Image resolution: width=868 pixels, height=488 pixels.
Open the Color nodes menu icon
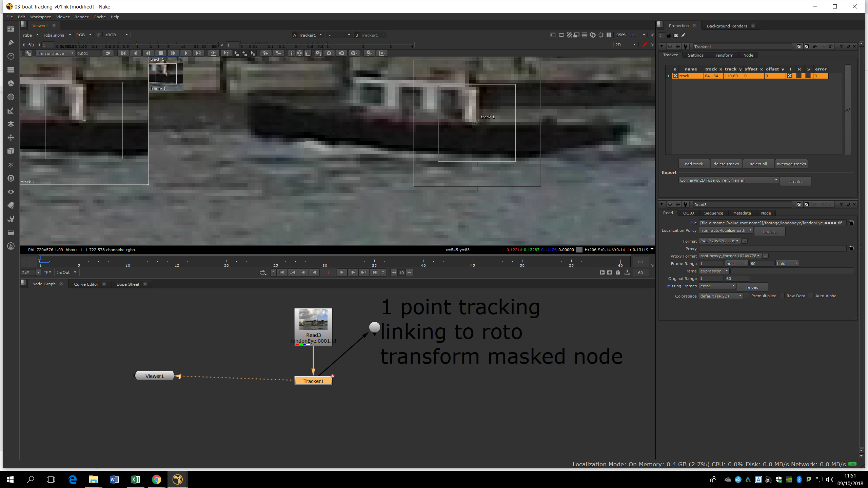(x=11, y=83)
